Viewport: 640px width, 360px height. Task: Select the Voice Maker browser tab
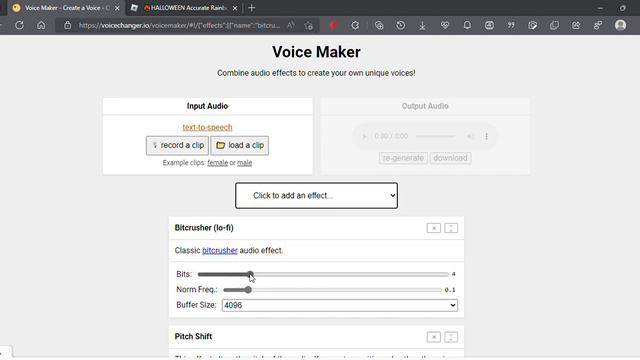click(x=65, y=8)
